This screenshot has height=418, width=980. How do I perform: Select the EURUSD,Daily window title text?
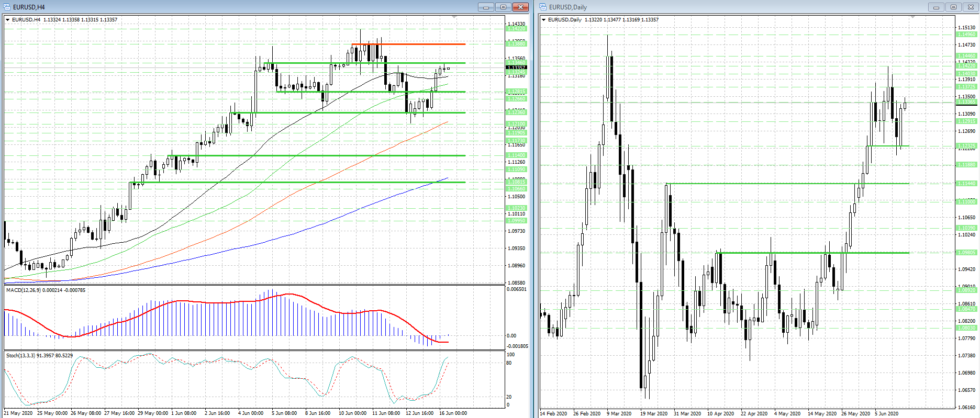pos(568,7)
